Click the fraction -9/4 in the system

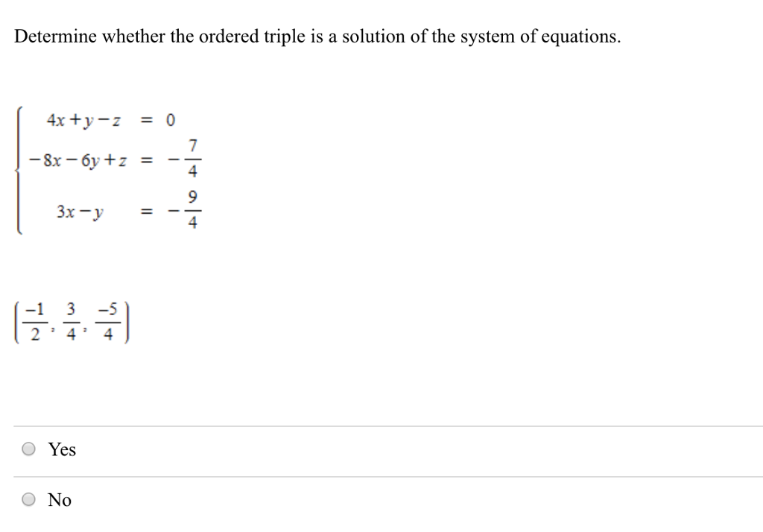pyautogui.click(x=188, y=211)
